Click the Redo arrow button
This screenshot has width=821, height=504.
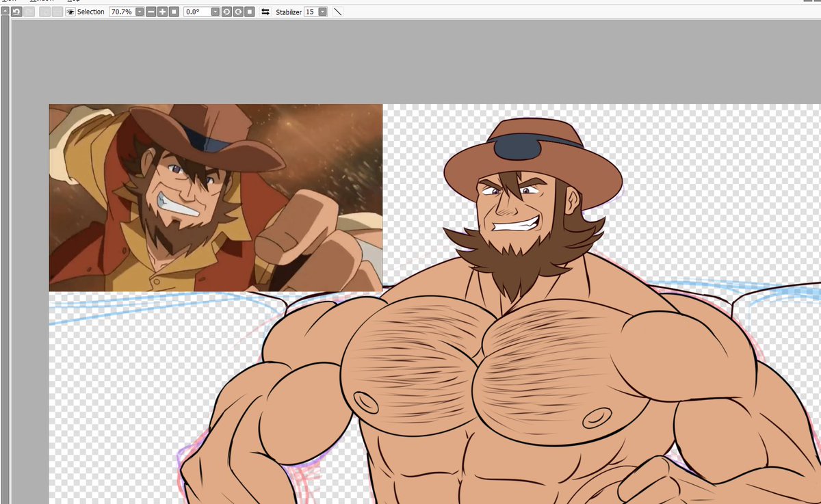28,12
